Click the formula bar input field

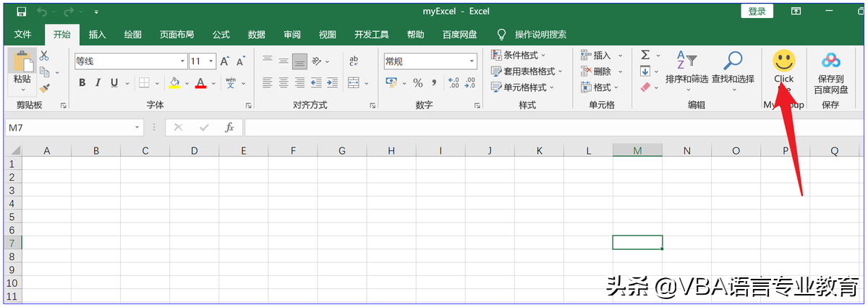553,128
